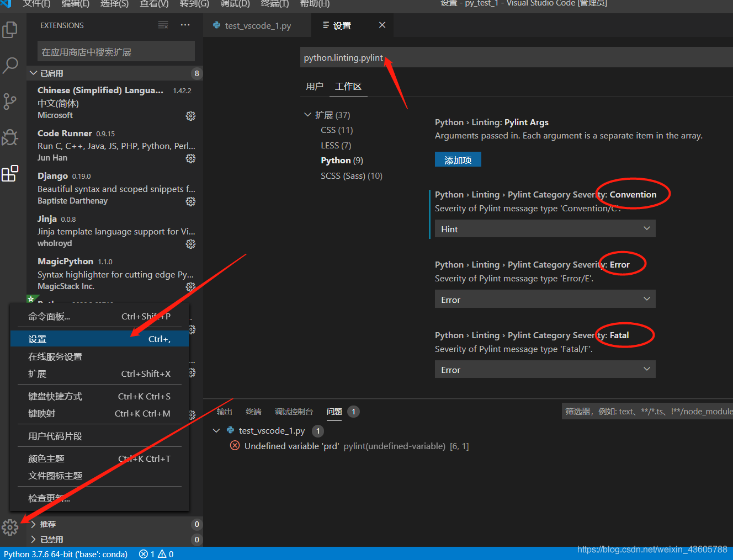Open the Extensions view in activity bar
733x560 pixels.
[10, 173]
